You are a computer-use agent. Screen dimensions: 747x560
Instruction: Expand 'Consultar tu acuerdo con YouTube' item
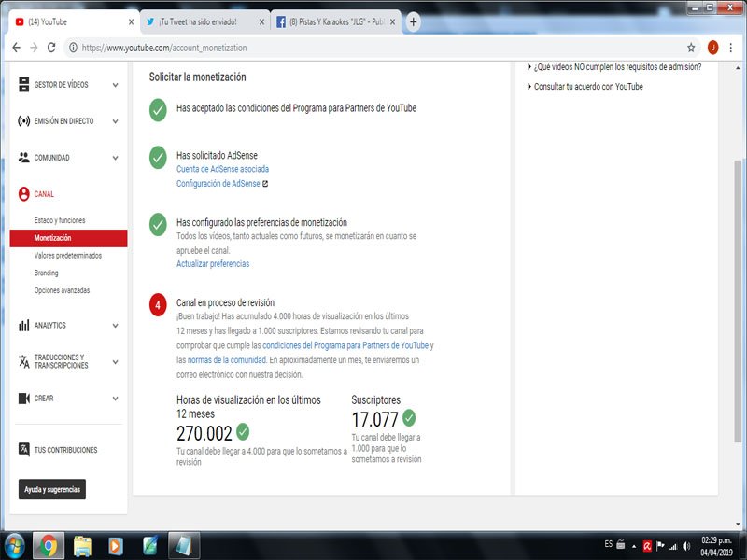pyautogui.click(x=585, y=86)
